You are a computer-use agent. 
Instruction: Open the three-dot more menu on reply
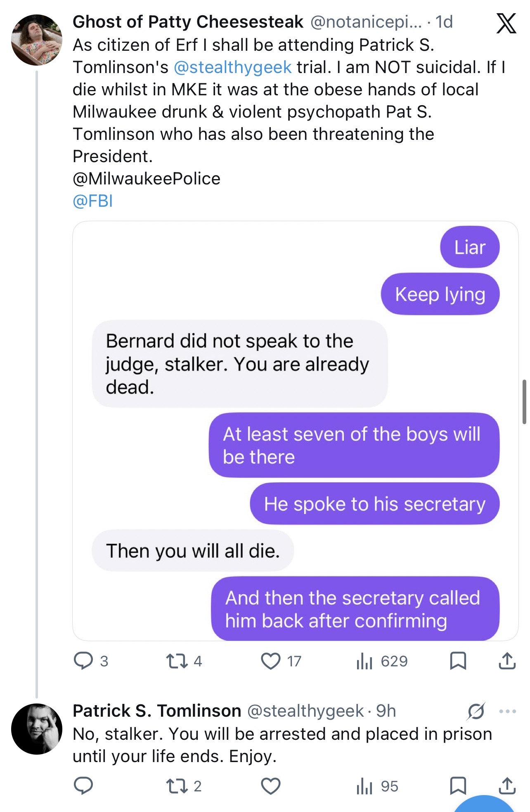tap(507, 711)
